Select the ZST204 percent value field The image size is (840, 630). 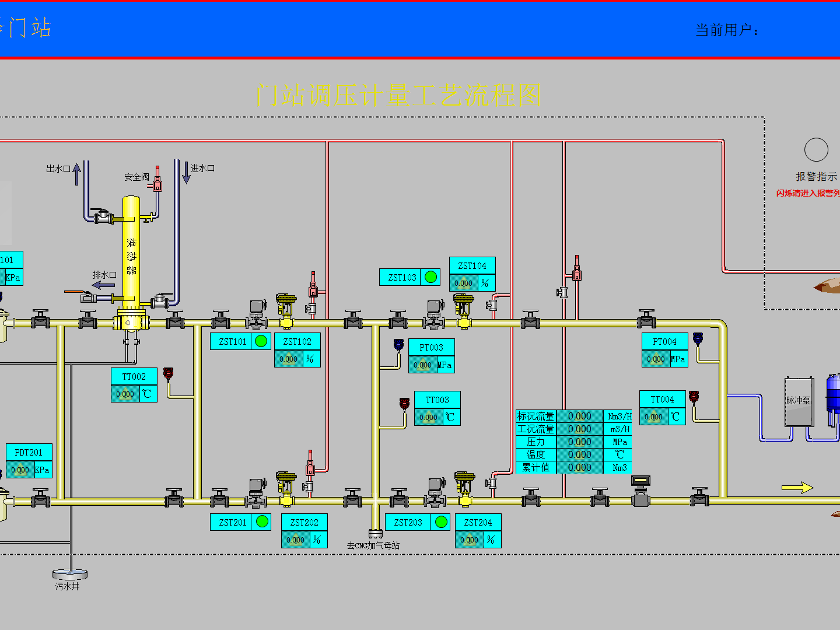point(470,540)
